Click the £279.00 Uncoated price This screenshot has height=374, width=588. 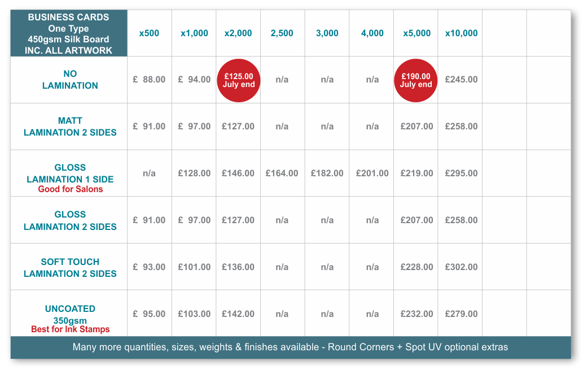[461, 314]
